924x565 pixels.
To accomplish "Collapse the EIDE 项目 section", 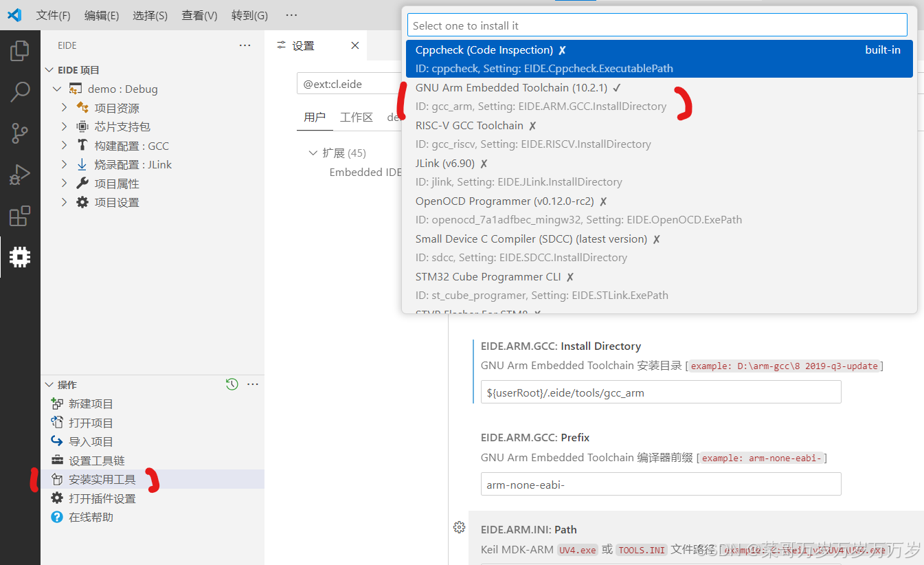I will click(x=49, y=70).
